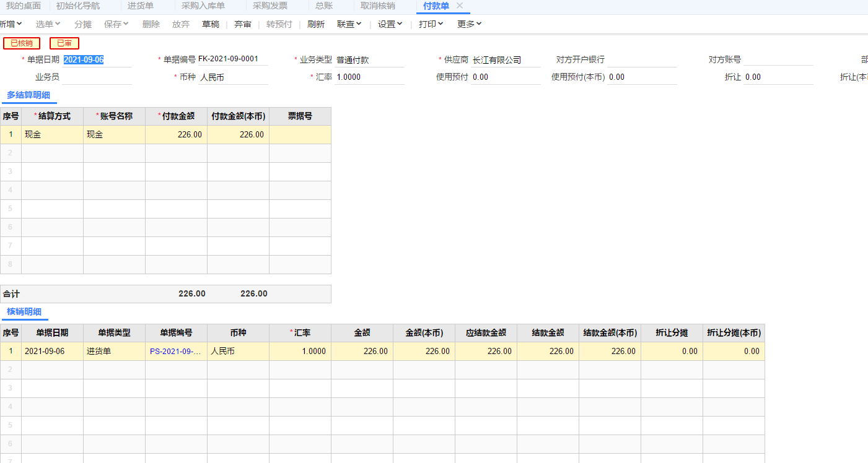This screenshot has width=868, height=463.
Task: Click 人民币 cell in 核销明细 row
Action: (238, 352)
